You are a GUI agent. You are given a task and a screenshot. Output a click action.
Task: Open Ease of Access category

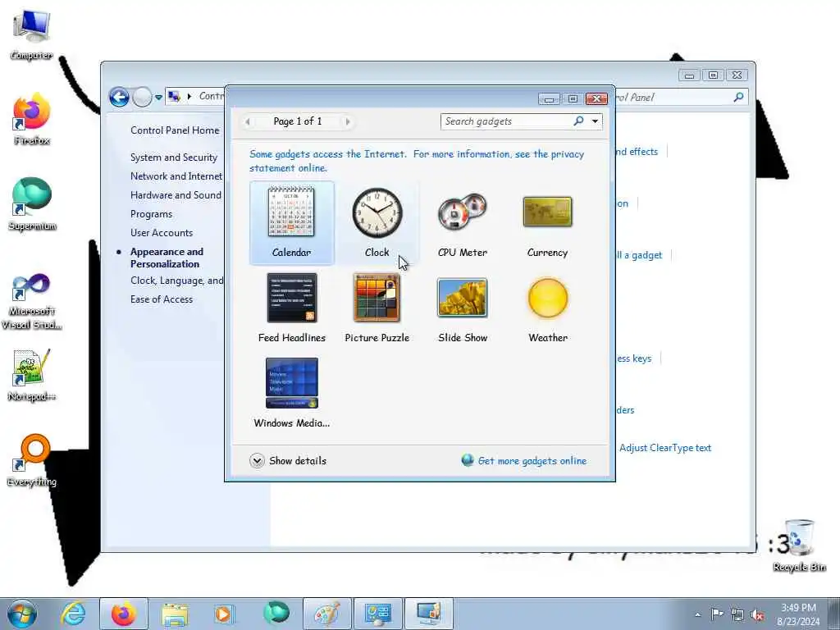coord(162,299)
